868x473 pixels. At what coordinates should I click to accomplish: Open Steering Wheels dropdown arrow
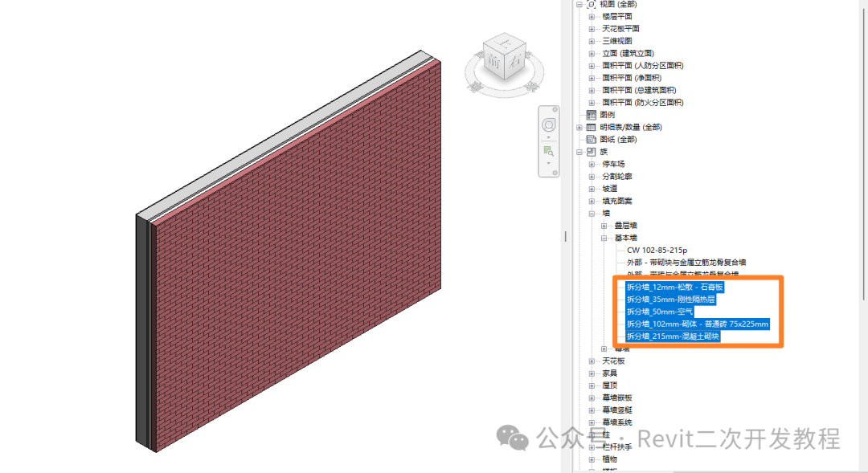coord(549,137)
